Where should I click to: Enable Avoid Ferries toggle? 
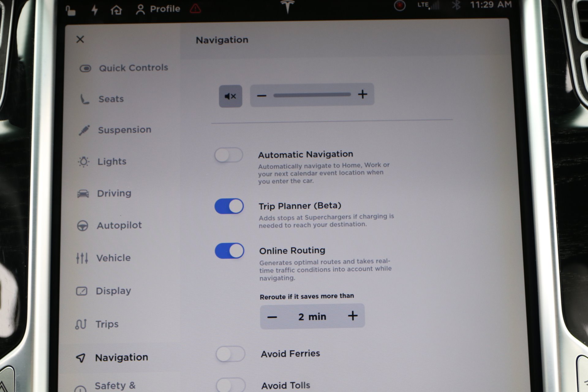(x=230, y=354)
